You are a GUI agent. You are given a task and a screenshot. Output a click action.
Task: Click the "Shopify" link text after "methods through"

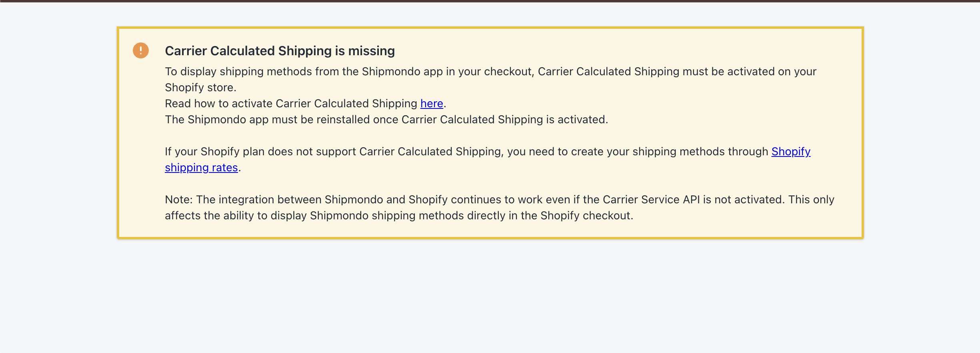tap(791, 152)
